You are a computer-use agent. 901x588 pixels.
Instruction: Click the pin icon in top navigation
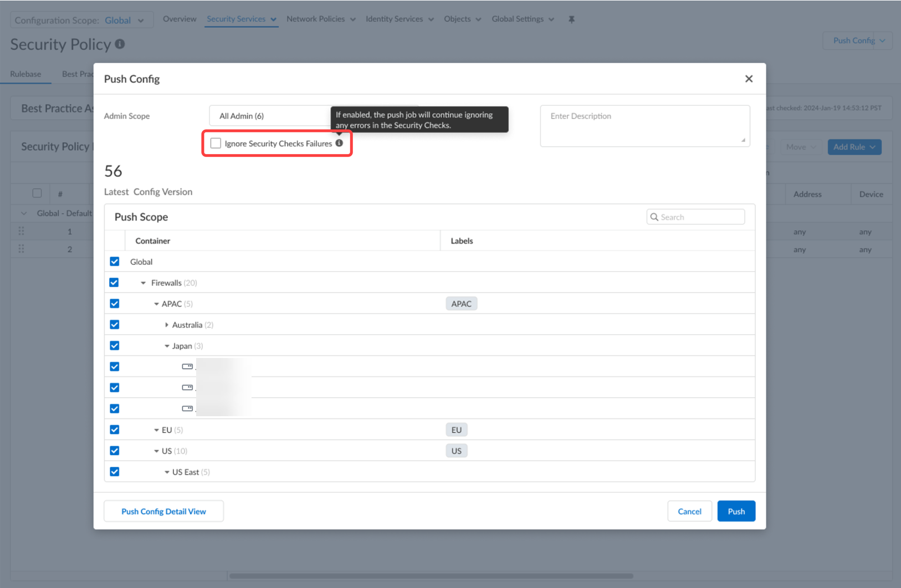571,19
